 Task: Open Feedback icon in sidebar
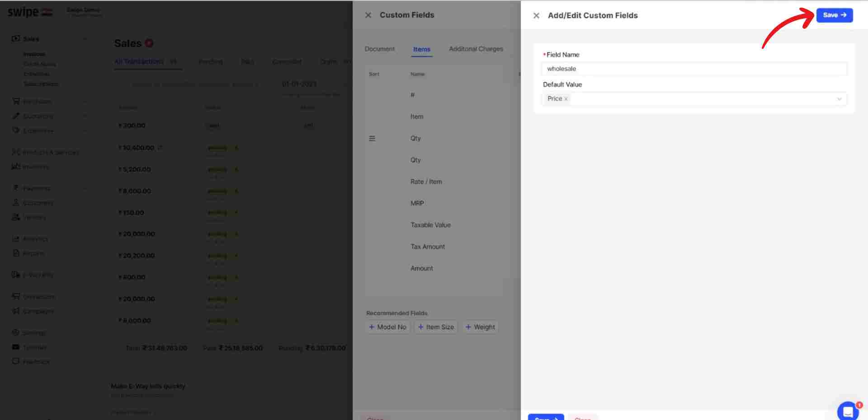click(x=16, y=361)
